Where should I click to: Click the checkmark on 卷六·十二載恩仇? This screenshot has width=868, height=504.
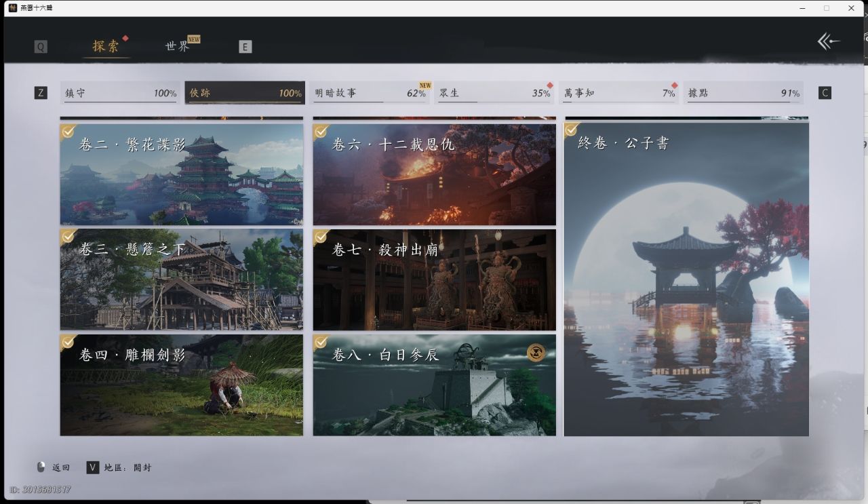pos(321,131)
